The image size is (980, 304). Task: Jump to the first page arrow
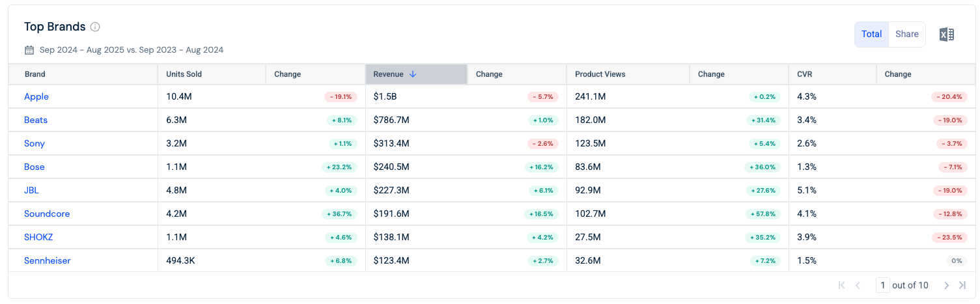pos(842,285)
